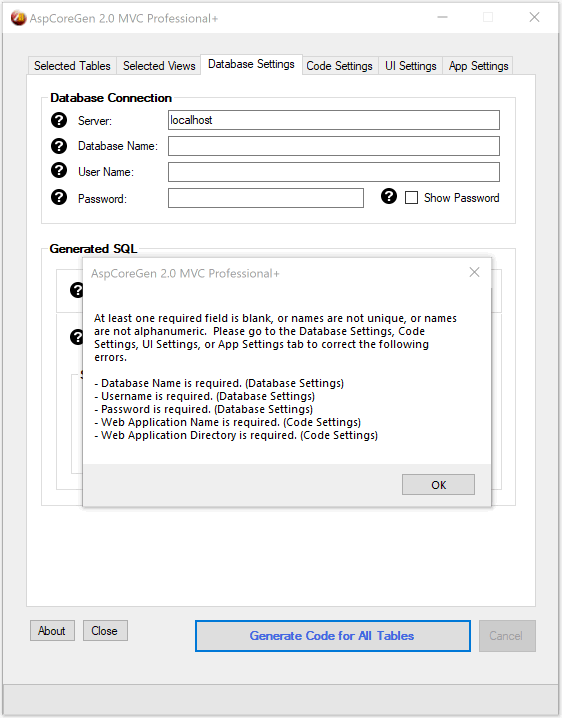Enable the Show Password checkbox

tap(411, 198)
